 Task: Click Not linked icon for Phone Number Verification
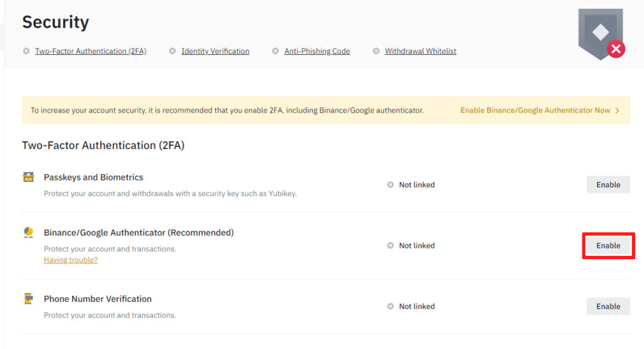pyautogui.click(x=391, y=306)
